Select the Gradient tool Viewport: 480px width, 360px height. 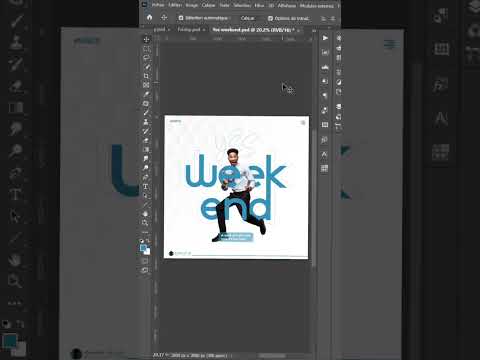click(x=146, y=149)
